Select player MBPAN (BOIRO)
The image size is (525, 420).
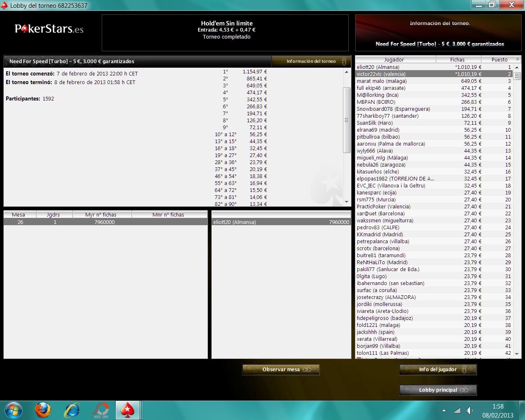[434, 102]
